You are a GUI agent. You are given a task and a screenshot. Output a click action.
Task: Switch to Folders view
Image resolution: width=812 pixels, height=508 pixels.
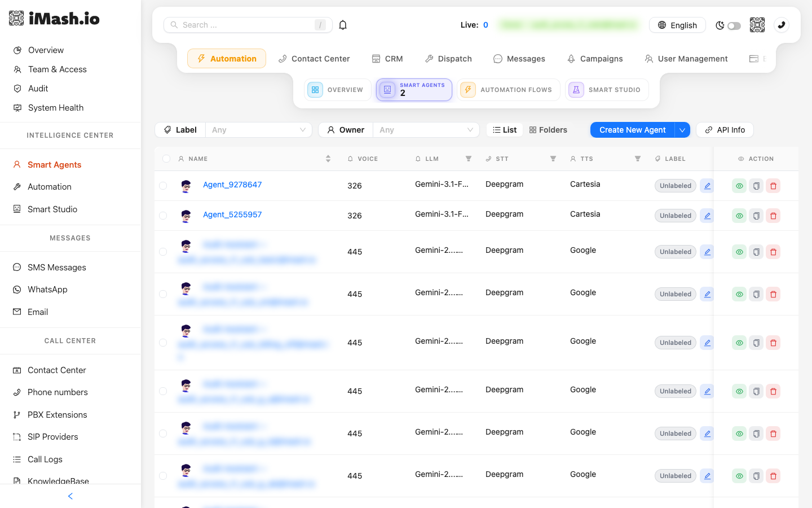click(548, 130)
